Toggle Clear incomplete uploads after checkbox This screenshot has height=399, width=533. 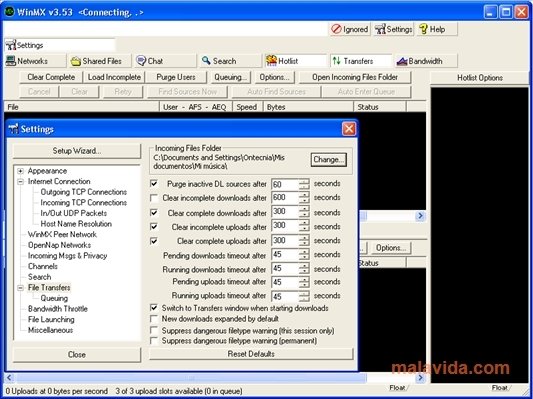[x=154, y=227]
